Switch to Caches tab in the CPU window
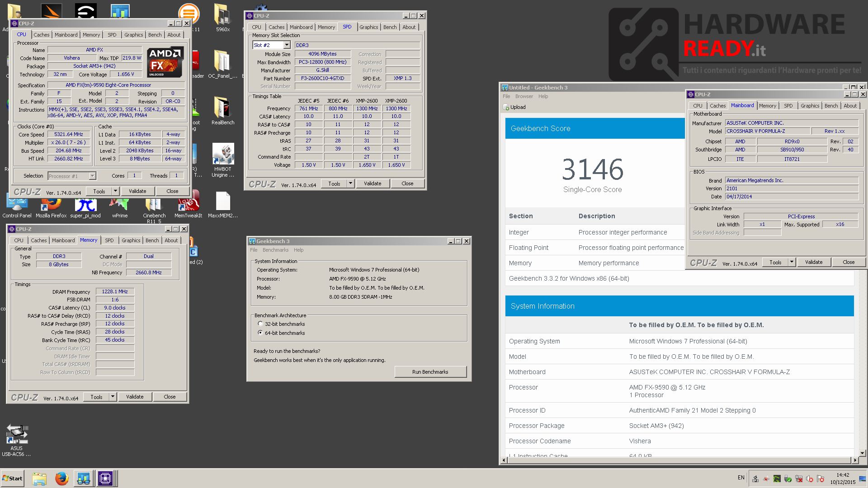The width and height of the screenshot is (868, 488). pos(42,35)
